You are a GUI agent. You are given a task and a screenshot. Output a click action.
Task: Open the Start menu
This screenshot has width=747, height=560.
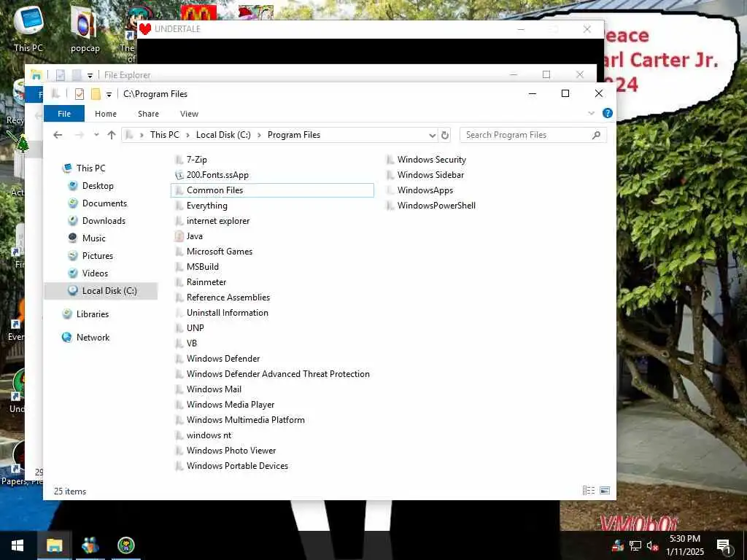(18, 545)
